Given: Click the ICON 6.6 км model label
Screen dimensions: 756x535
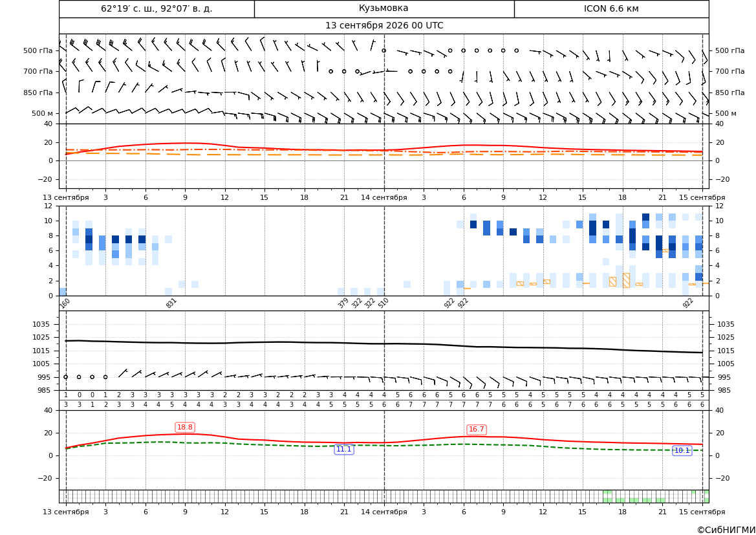Looking at the screenshot, I should [611, 8].
